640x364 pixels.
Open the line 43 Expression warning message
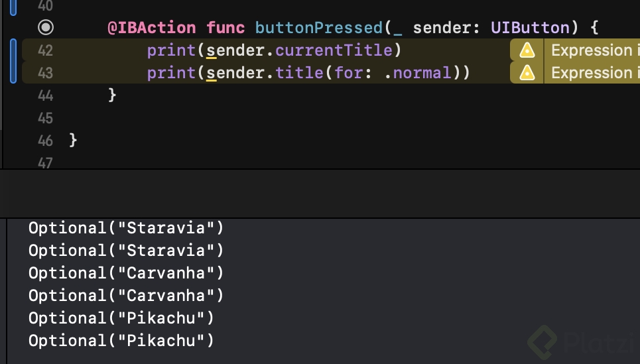[x=592, y=72]
